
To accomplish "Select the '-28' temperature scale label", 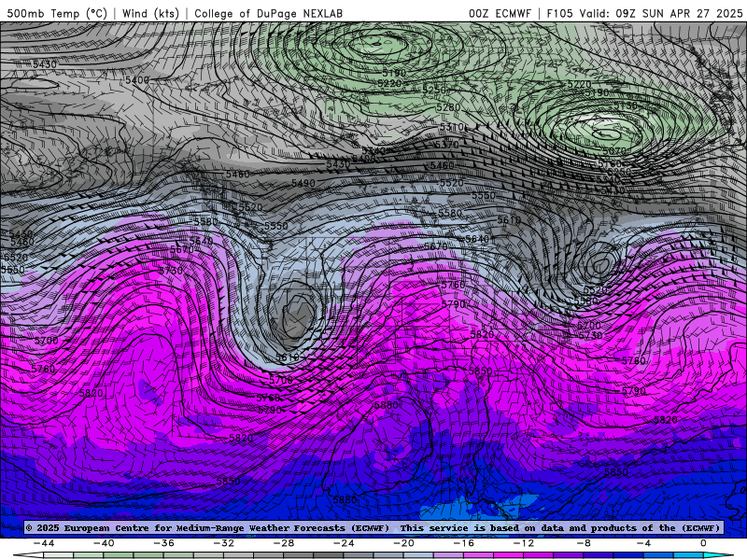I will tap(284, 543).
